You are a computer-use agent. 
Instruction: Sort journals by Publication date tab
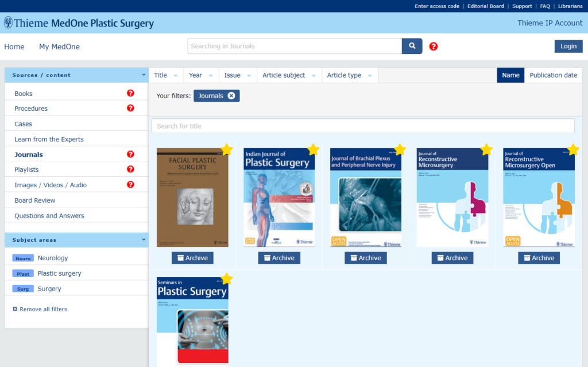tap(553, 75)
